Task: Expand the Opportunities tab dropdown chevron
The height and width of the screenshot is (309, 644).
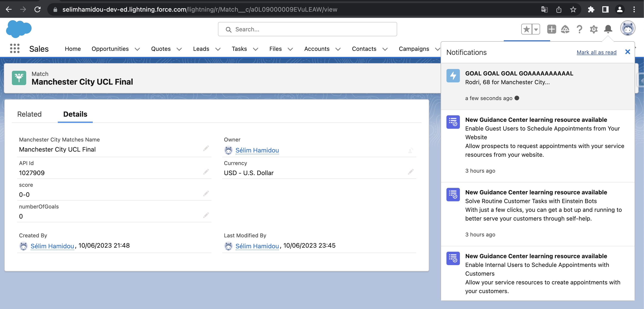Action: tap(137, 49)
